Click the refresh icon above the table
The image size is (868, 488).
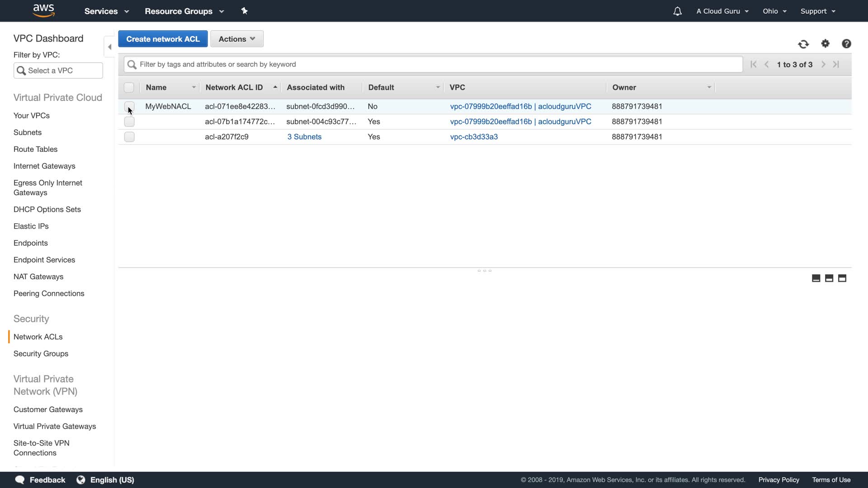(803, 44)
